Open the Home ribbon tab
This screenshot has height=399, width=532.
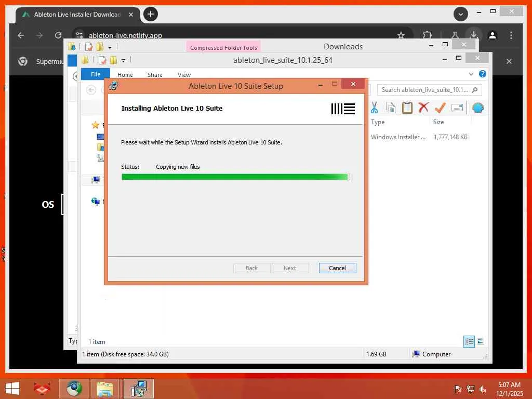click(x=125, y=75)
